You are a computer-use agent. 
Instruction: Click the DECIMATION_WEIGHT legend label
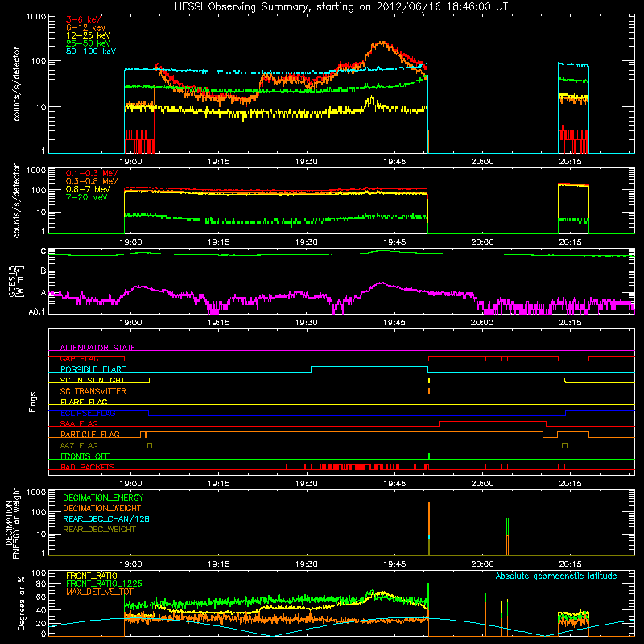(x=102, y=508)
